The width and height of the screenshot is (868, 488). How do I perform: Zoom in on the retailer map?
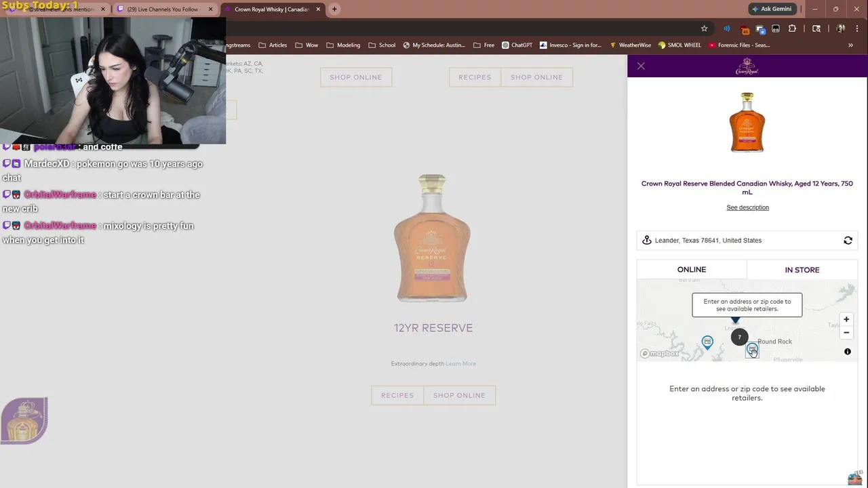tap(846, 319)
